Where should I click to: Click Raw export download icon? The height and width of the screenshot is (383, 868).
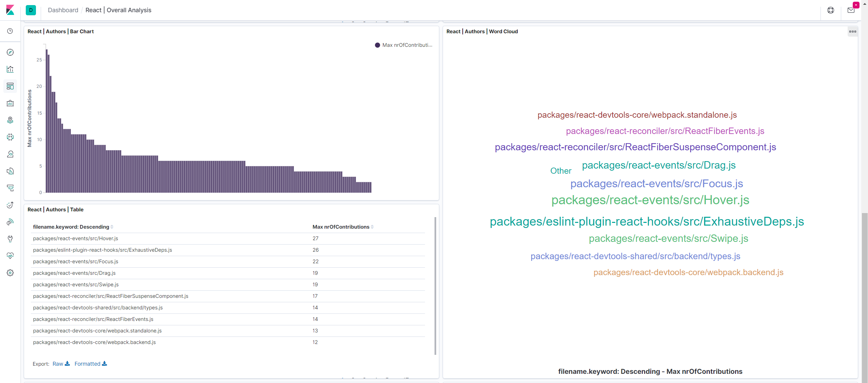(x=67, y=363)
